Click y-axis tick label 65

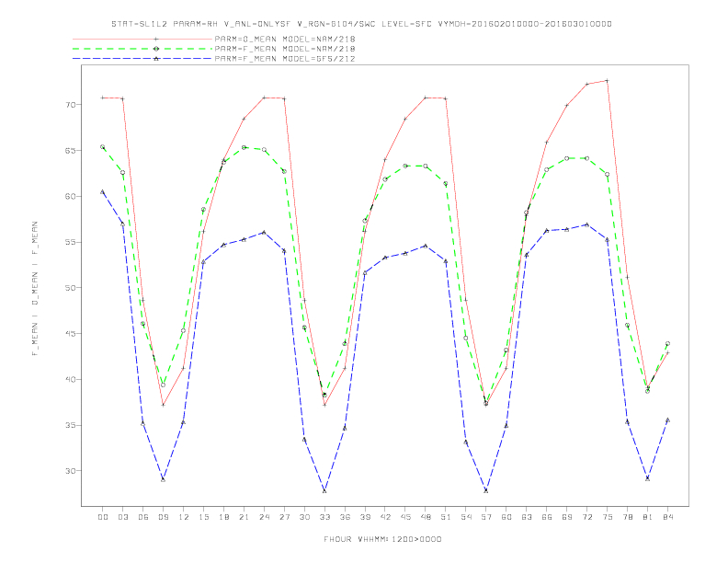point(70,151)
